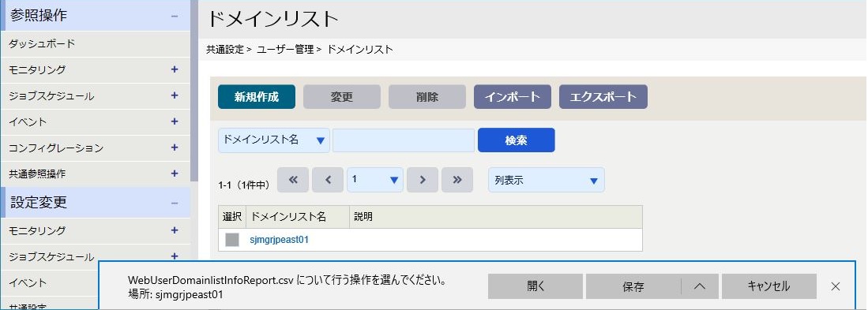Collapse the 設定変更 section
Viewport: 868px width, 310px height.
tap(175, 204)
